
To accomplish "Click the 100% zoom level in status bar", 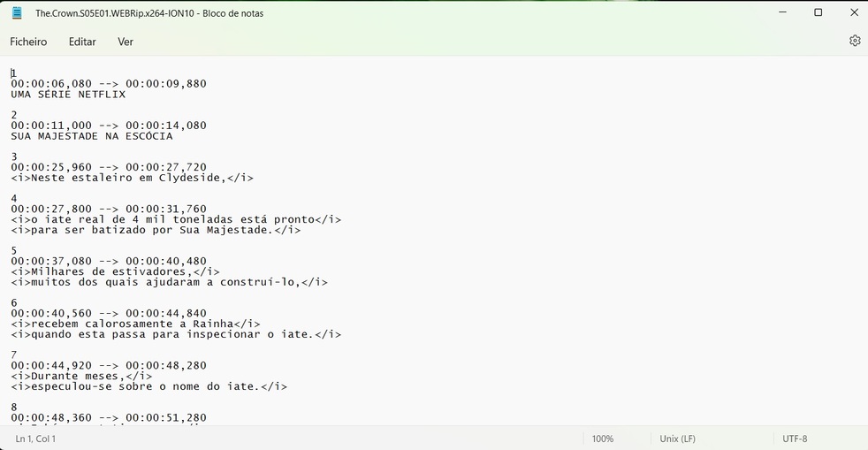I will pyautogui.click(x=602, y=439).
